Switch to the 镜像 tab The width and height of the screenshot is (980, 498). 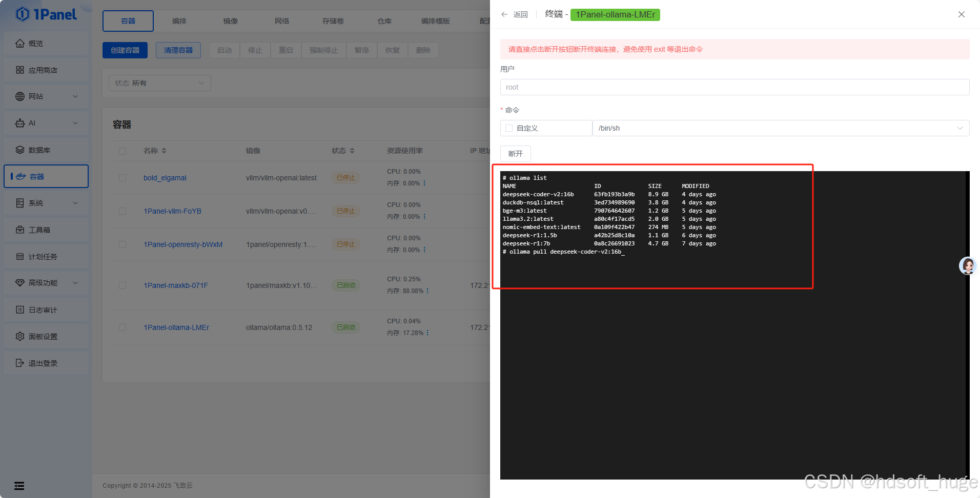coord(231,21)
